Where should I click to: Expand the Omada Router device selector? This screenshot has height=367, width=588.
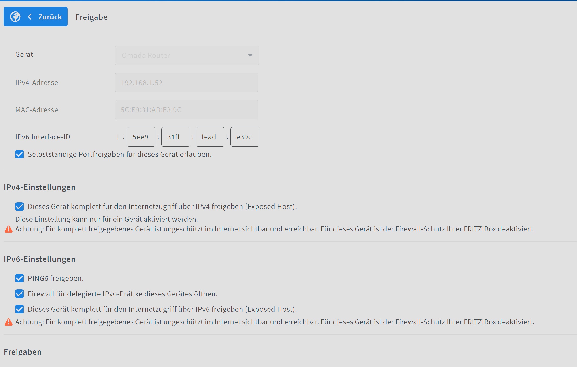187,55
